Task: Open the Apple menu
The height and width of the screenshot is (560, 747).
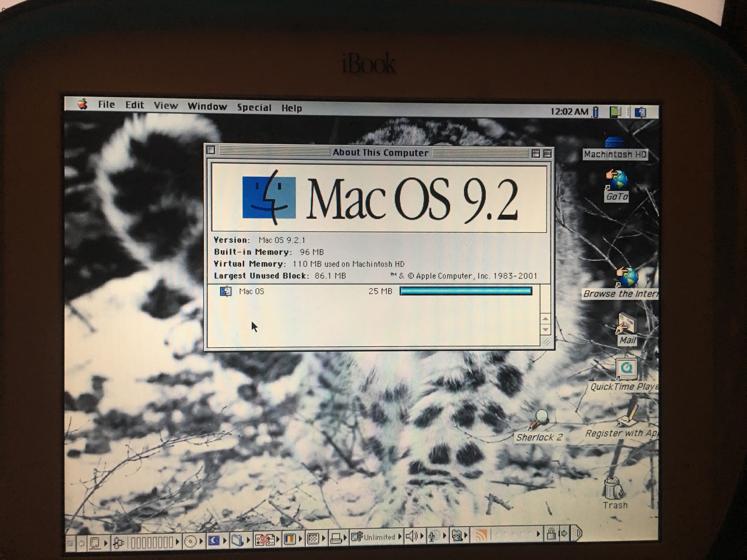Action: click(83, 104)
